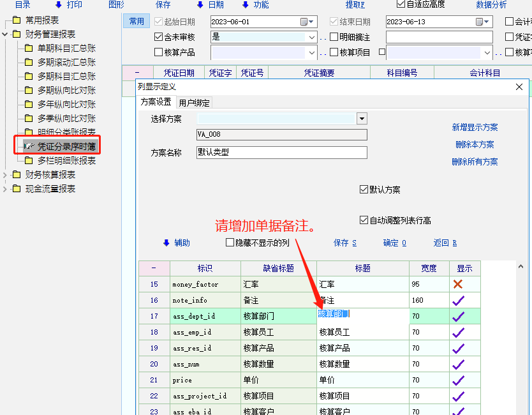Click the 新增显示方案 link
The height and width of the screenshot is (415, 532).
point(475,128)
